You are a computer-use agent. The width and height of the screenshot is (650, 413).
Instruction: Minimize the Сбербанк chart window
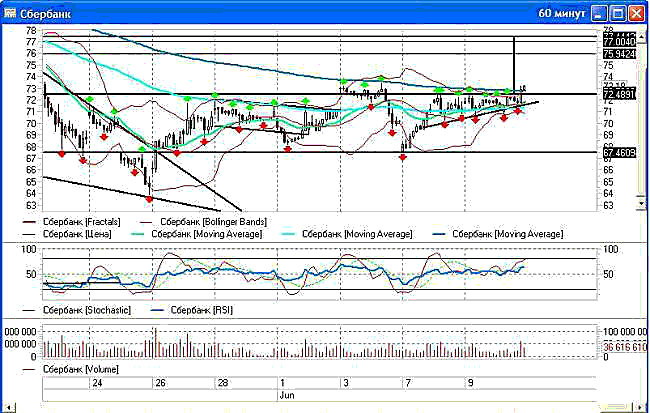[599, 14]
